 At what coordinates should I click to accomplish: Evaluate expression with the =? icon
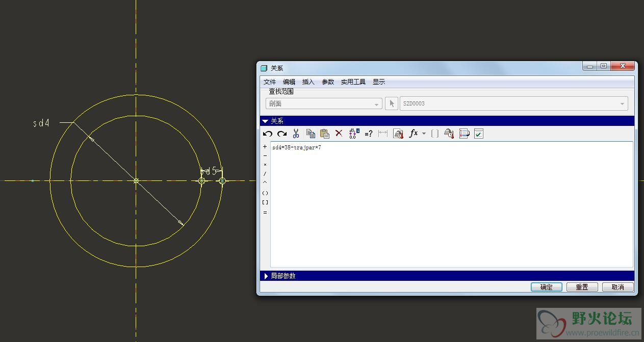pos(369,134)
